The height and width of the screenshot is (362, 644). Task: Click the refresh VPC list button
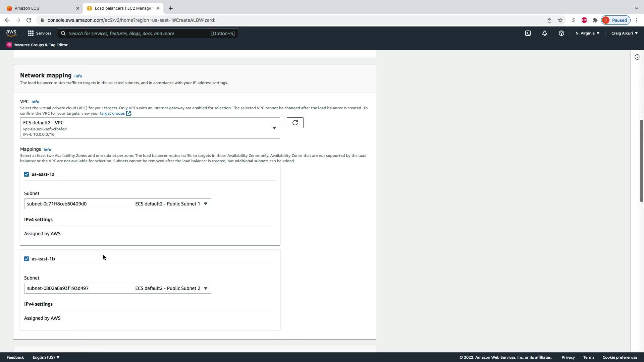(x=295, y=123)
